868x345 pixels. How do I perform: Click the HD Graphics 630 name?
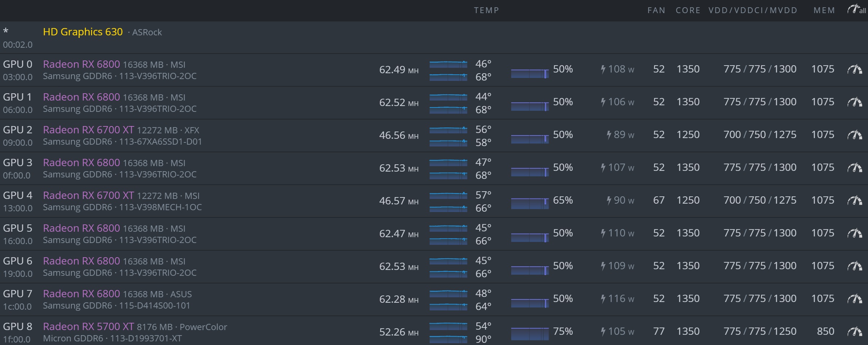point(83,32)
